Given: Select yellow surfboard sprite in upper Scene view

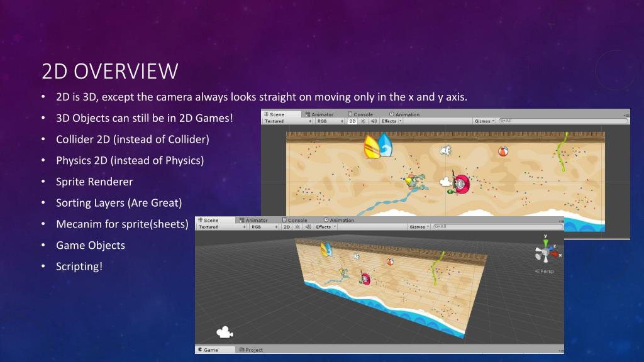Looking at the screenshot, I should pyautogui.click(x=371, y=147).
